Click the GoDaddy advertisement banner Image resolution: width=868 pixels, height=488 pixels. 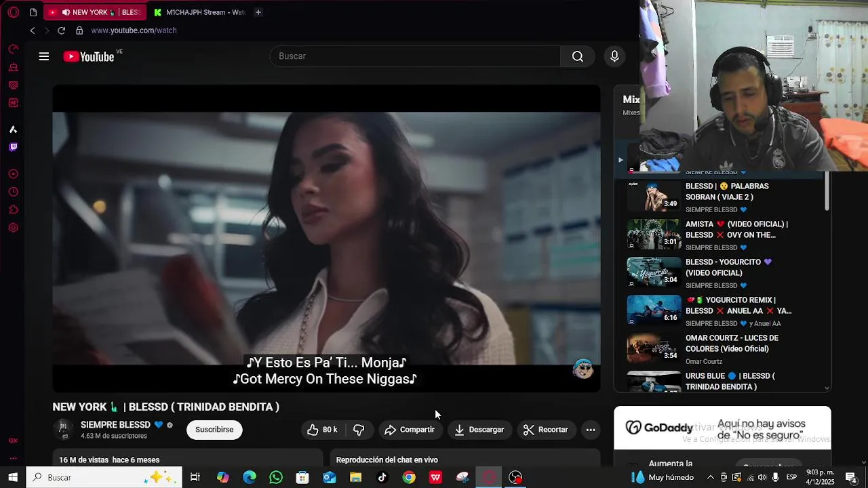point(722,428)
